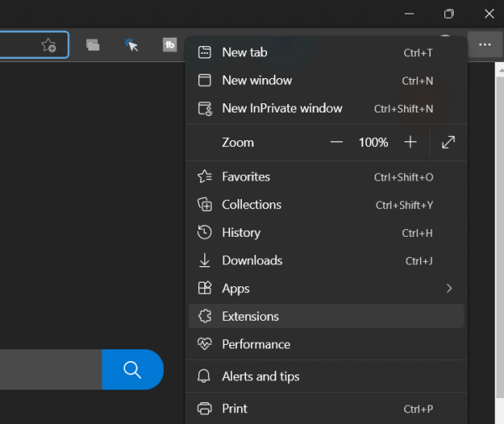Expand the Apps submenu arrow
The width and height of the screenshot is (504, 424).
tap(449, 289)
